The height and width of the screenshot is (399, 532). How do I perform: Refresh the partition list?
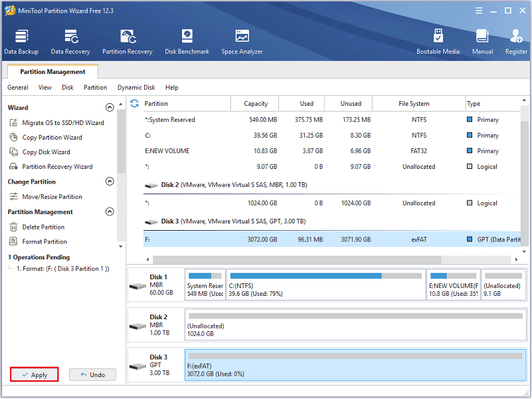click(134, 103)
